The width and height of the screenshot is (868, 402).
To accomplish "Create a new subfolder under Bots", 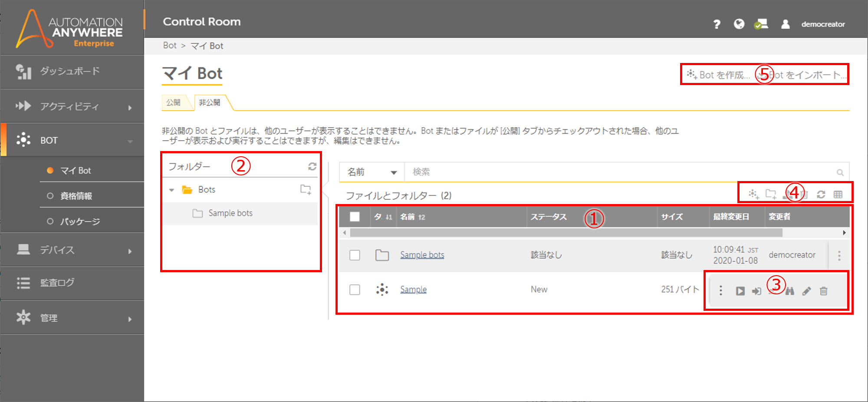I will click(306, 190).
